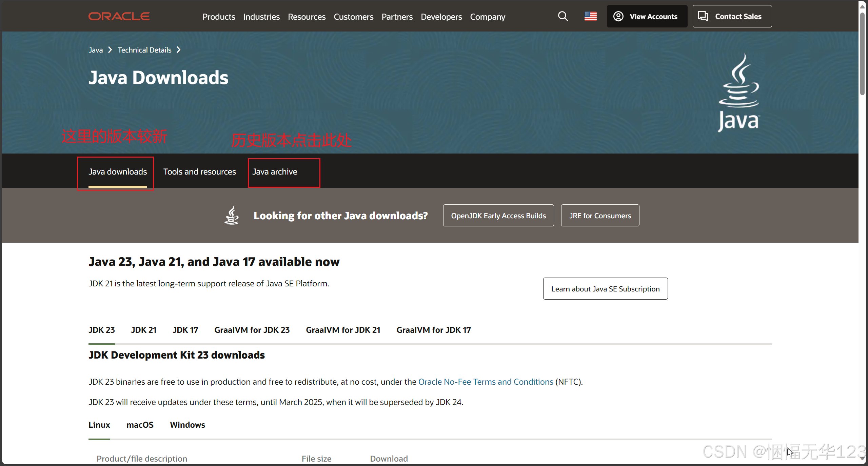Click OpenJDK Early Access Builds button
This screenshot has width=868, height=466.
point(498,216)
